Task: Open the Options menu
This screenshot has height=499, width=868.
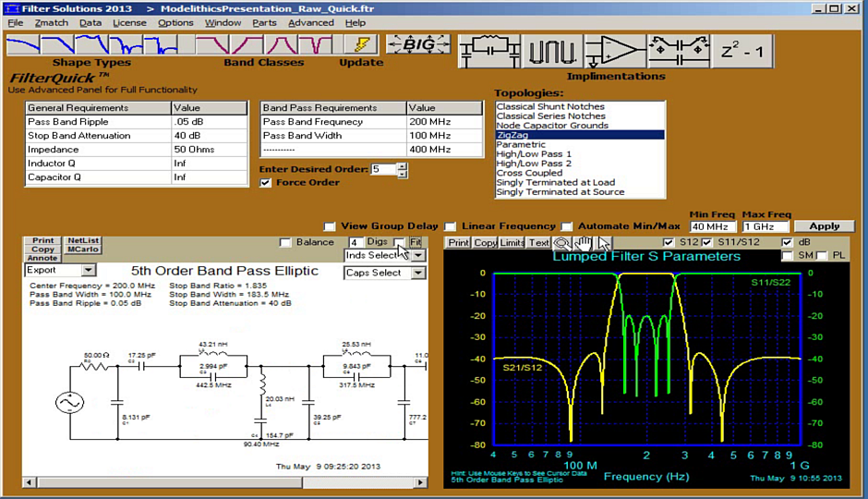Action: tap(175, 23)
